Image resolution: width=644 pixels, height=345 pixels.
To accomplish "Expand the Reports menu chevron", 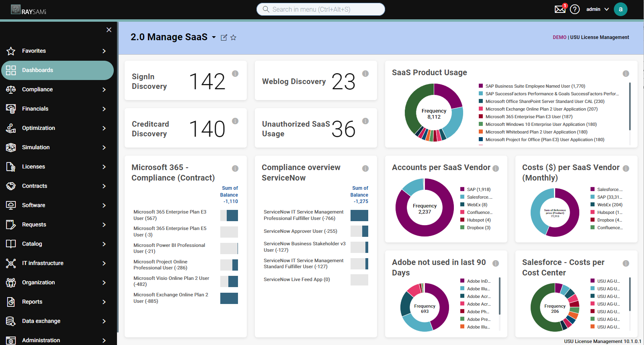I will click(104, 302).
